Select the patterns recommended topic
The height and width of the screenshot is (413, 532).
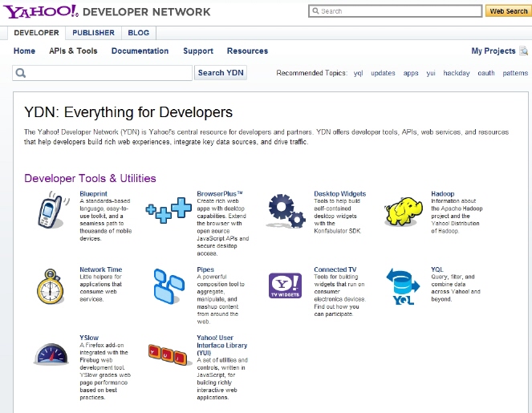[x=515, y=73]
